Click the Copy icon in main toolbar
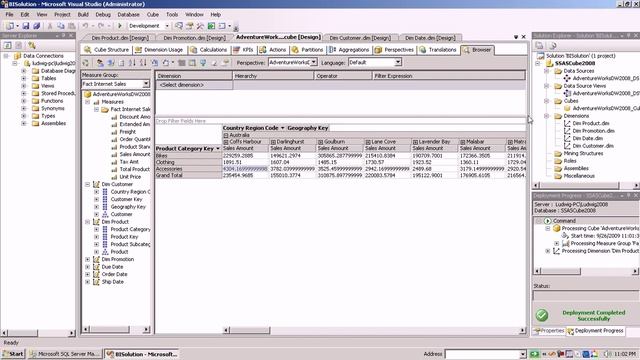This screenshot has height=360, width=640. (x=61, y=26)
